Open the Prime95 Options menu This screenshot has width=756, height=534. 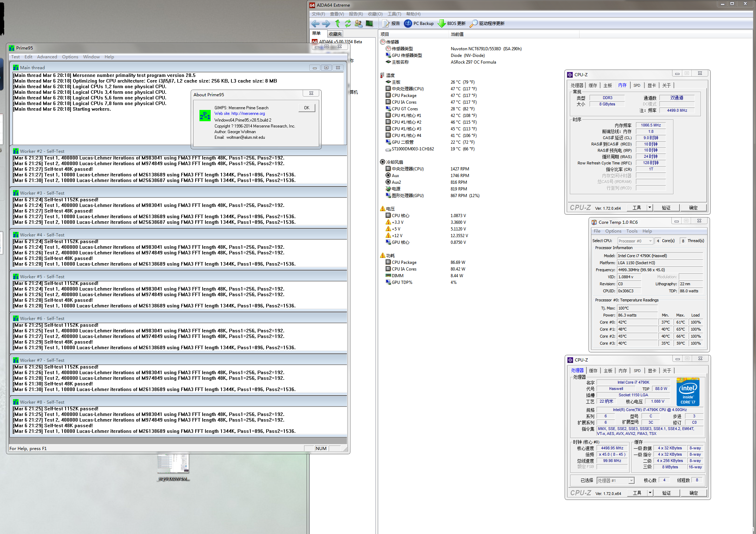pyautogui.click(x=70, y=57)
